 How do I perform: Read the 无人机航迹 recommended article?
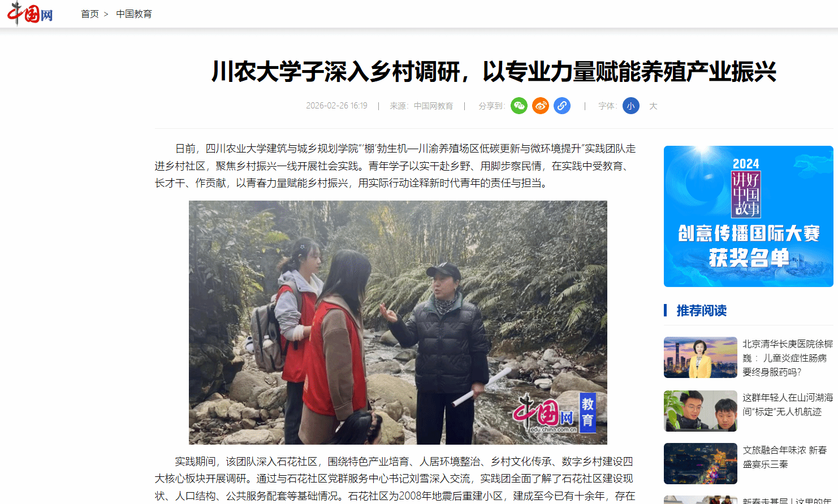(788, 405)
